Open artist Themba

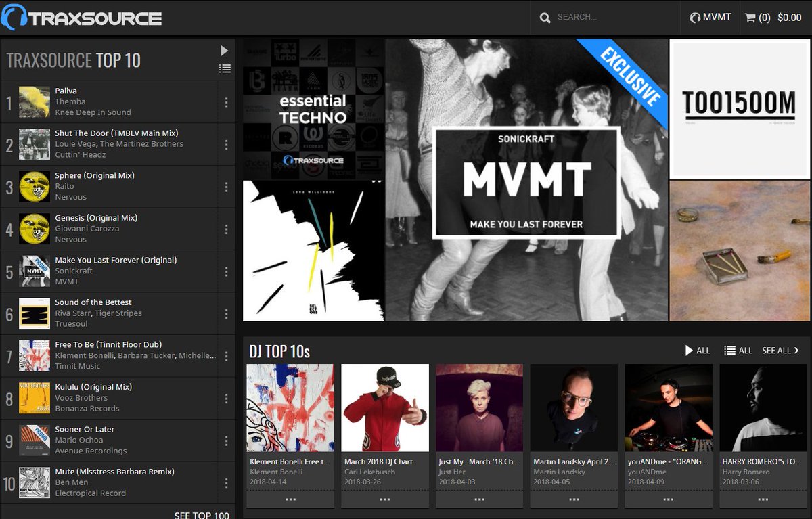(x=70, y=101)
